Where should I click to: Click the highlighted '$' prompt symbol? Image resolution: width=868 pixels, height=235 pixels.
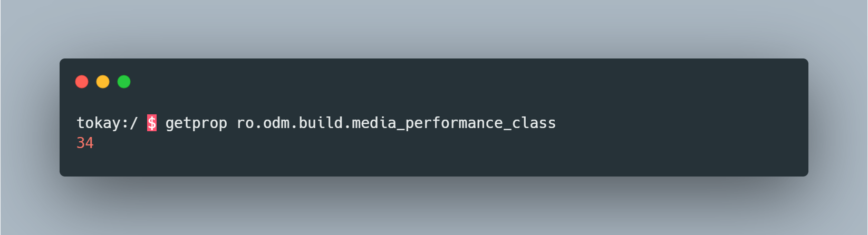(152, 123)
